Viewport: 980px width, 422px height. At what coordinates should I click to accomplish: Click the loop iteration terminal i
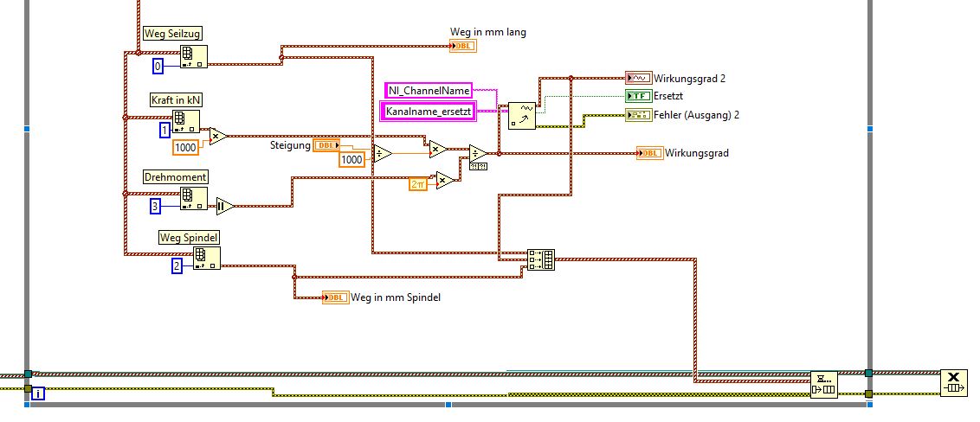(x=38, y=393)
